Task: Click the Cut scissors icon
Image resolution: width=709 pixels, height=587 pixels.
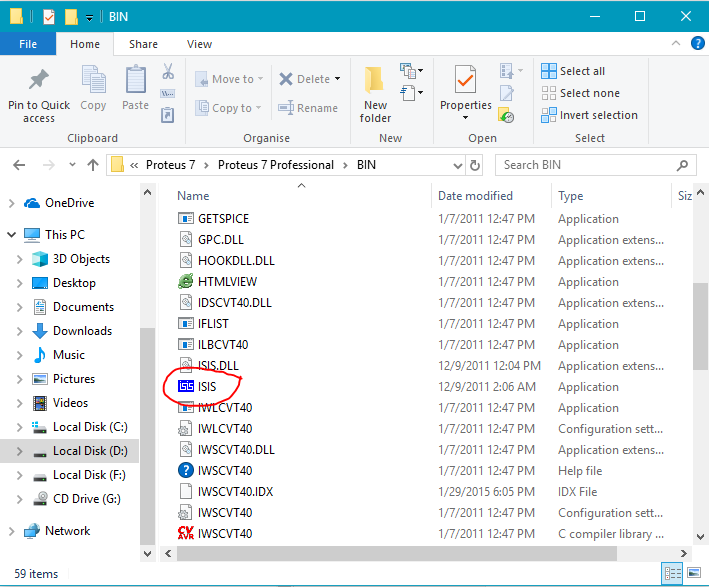Action: 168,71
